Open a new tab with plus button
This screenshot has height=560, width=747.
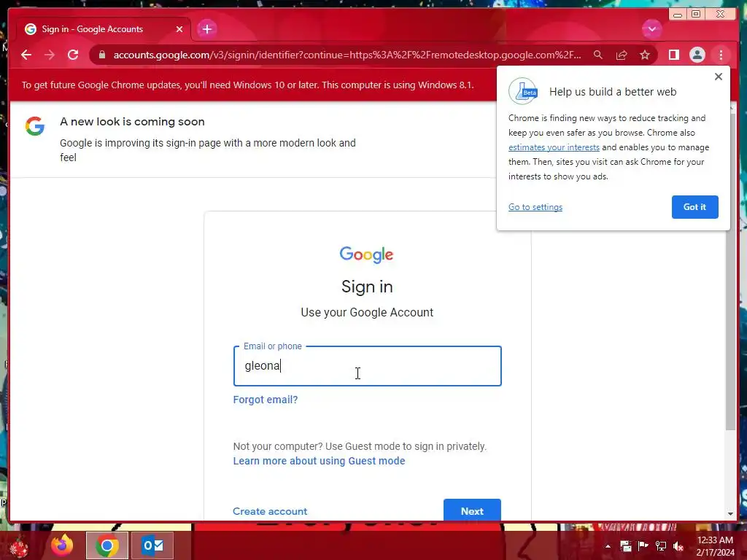(206, 29)
